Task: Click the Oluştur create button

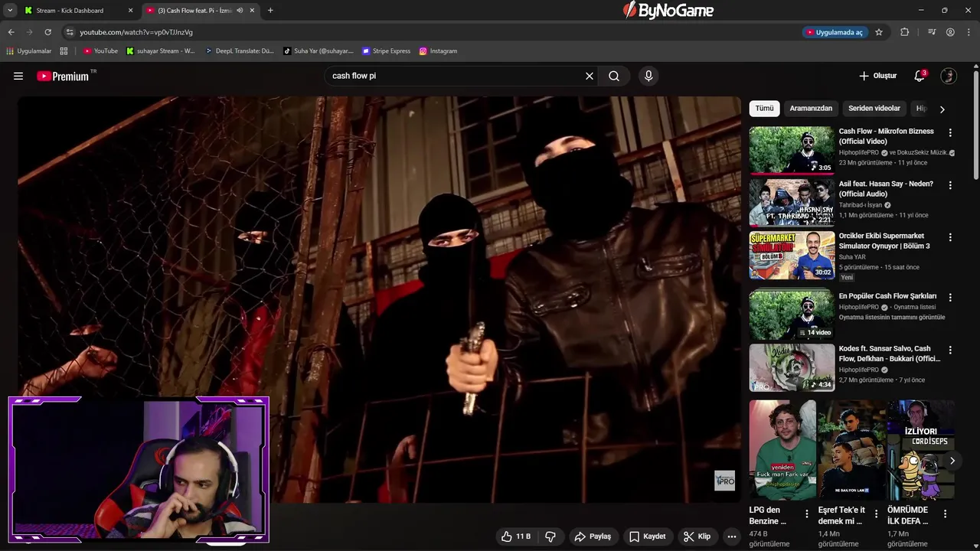Action: 878,76
